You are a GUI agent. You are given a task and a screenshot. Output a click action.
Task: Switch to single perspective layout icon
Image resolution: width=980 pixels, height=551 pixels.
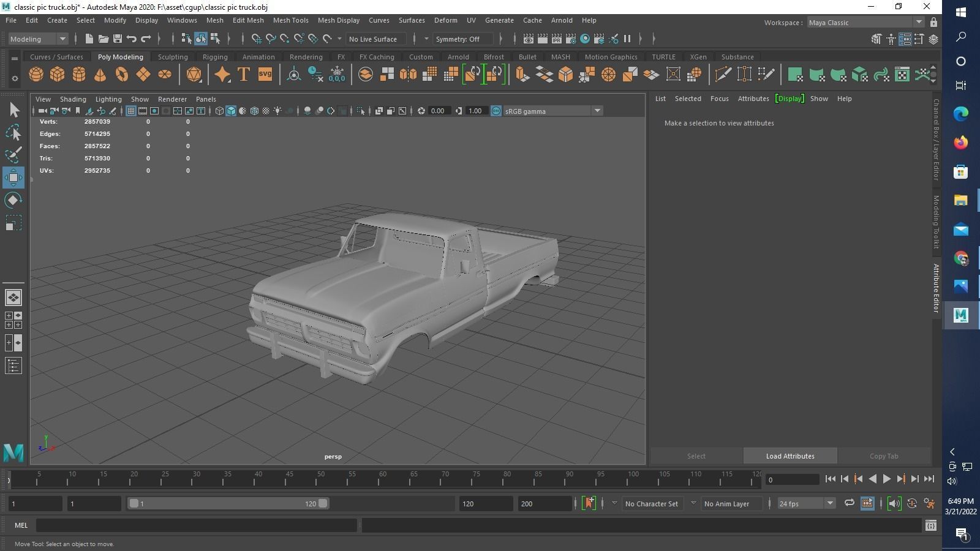[x=13, y=298]
